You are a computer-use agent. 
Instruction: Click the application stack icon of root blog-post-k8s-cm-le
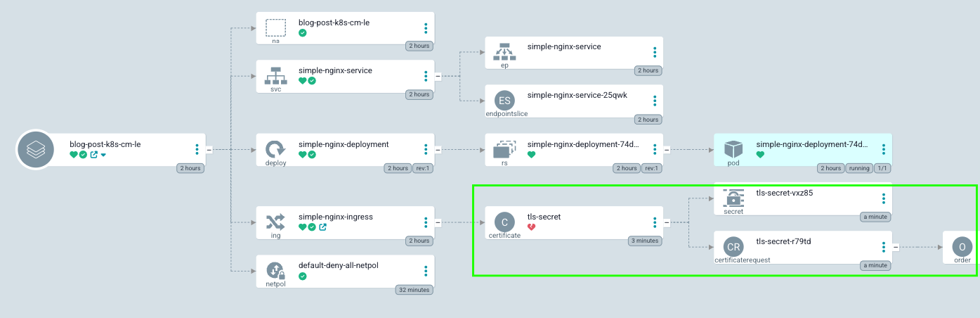pos(35,149)
